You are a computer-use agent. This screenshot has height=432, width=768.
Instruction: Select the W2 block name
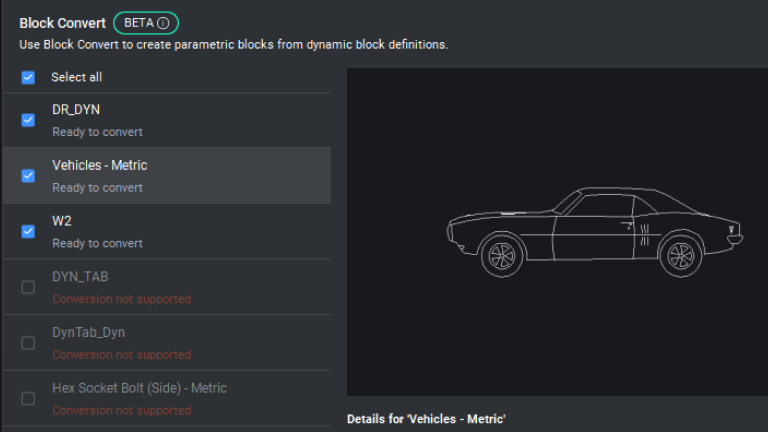point(62,221)
